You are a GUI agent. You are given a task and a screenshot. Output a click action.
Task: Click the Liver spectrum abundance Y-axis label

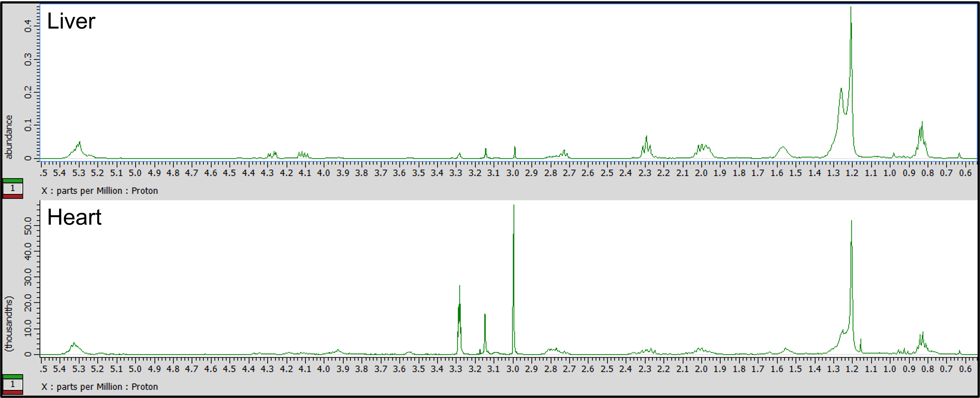8,137
